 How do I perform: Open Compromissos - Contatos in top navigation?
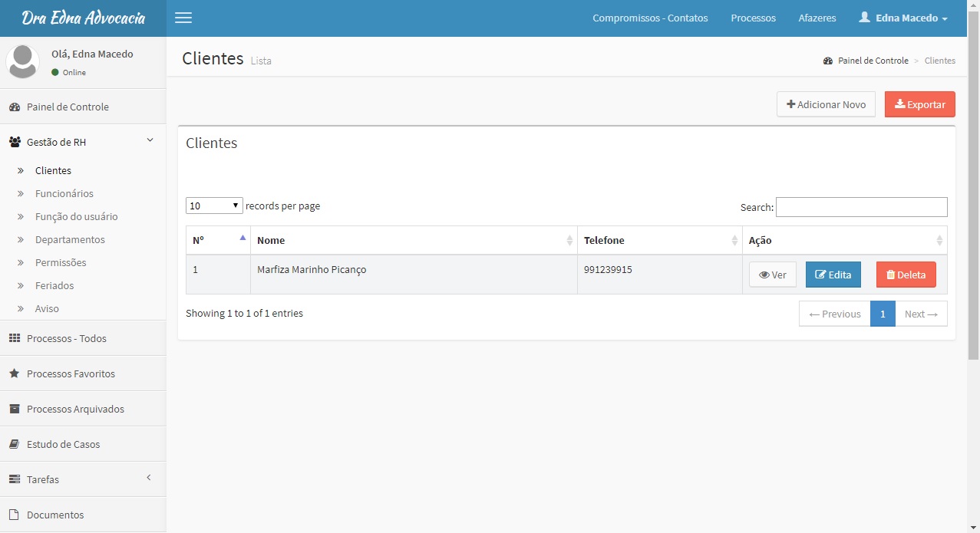click(x=650, y=18)
